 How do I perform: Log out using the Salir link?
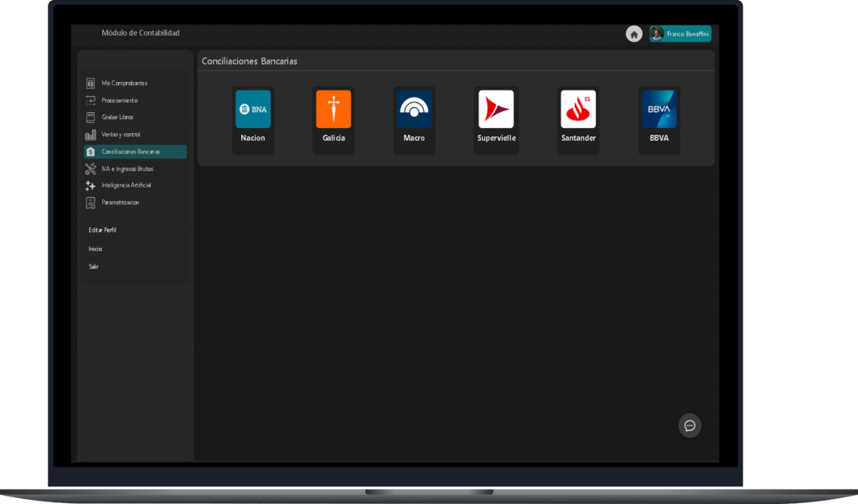[x=94, y=266]
